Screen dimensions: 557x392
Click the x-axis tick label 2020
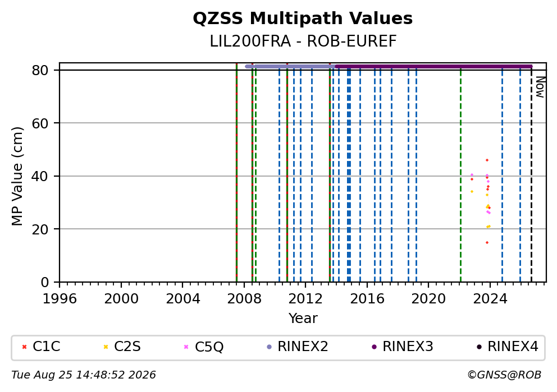(x=428, y=299)
